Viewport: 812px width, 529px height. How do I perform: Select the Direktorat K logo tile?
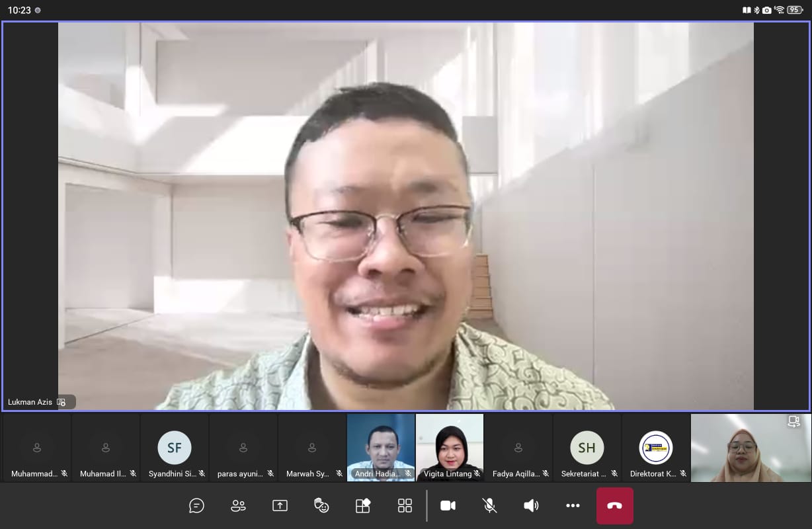click(656, 448)
